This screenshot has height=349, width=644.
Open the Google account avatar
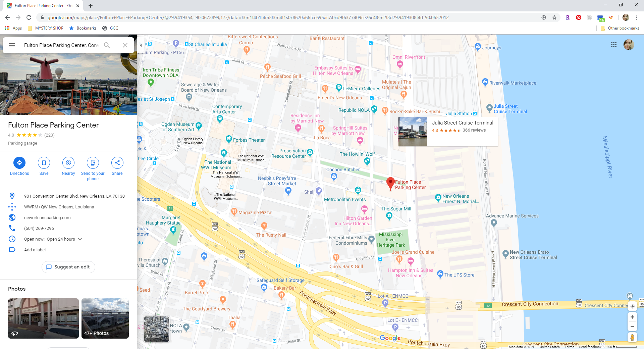(629, 45)
